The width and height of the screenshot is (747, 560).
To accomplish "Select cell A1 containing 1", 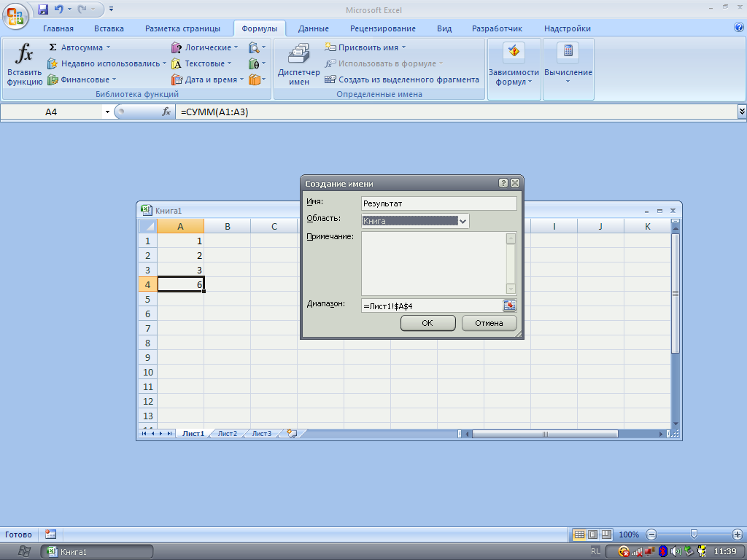I will [x=181, y=241].
